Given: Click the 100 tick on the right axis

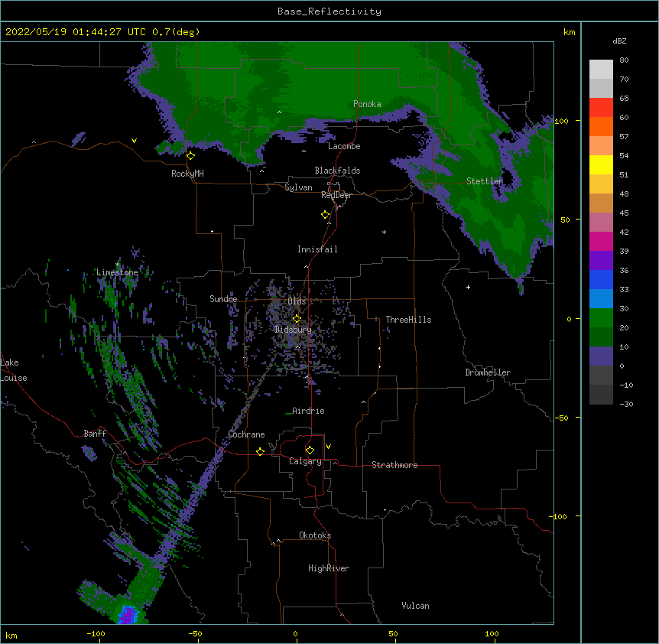Looking at the screenshot, I should (x=561, y=121).
